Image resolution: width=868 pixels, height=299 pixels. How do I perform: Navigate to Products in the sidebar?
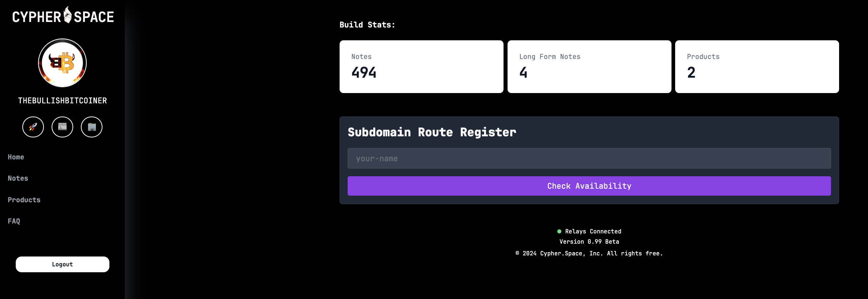tap(24, 200)
